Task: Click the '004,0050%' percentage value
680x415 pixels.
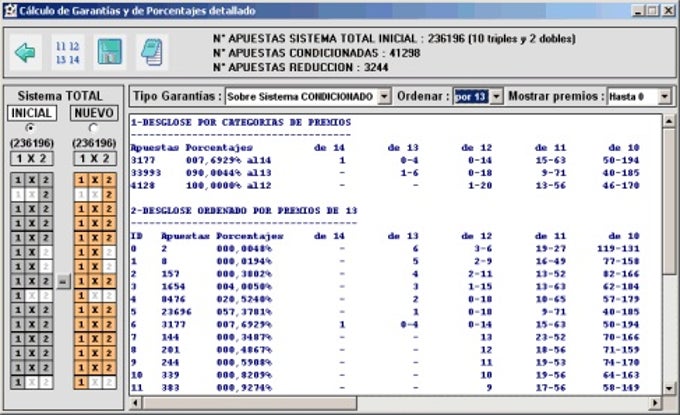Action: pos(244,287)
